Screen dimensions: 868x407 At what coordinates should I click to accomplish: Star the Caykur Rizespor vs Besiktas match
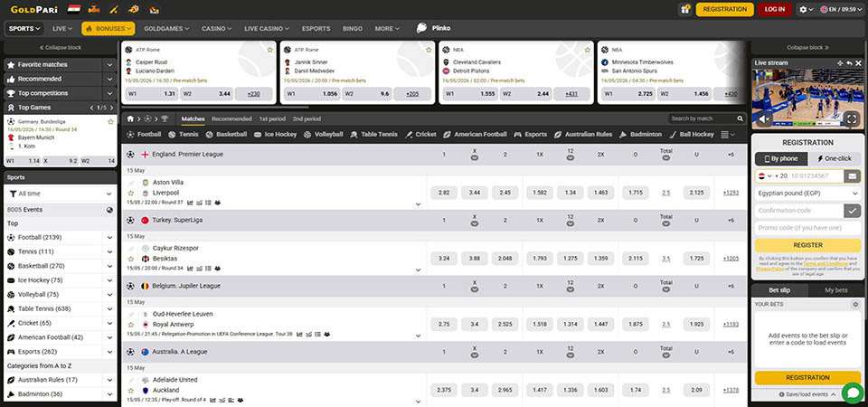[x=131, y=259]
